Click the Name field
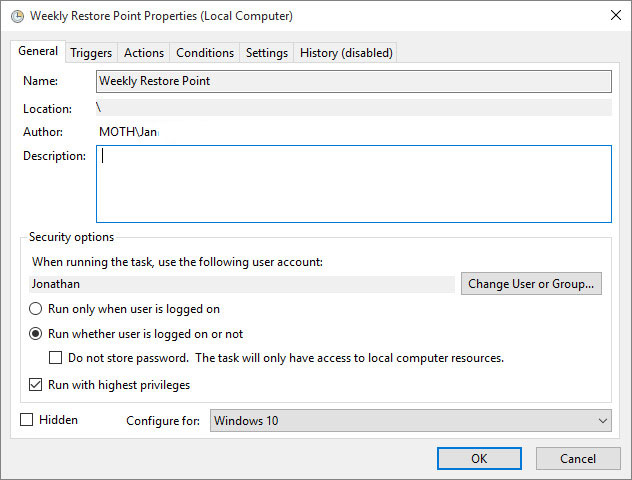The height and width of the screenshot is (480, 632). tap(353, 81)
